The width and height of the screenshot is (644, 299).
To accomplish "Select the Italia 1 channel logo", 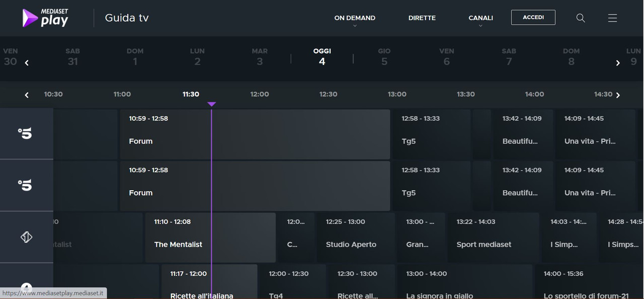I will pyautogui.click(x=26, y=237).
